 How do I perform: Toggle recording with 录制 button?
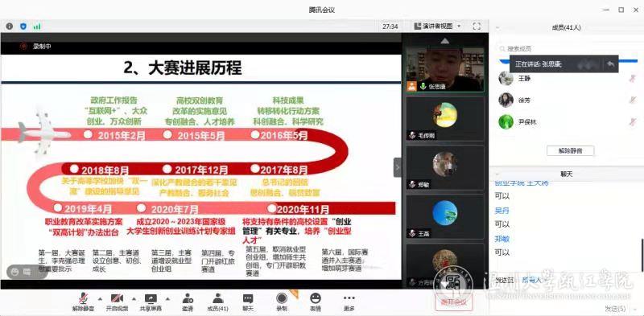coord(281,302)
